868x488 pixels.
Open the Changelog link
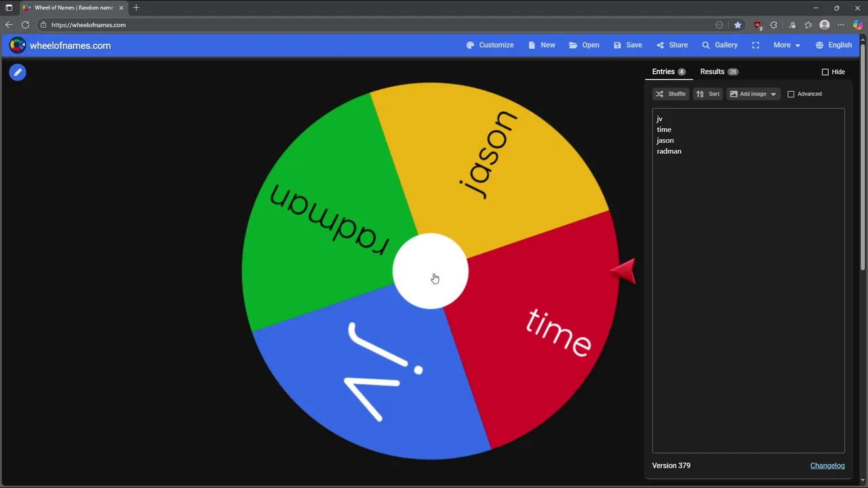(x=827, y=466)
